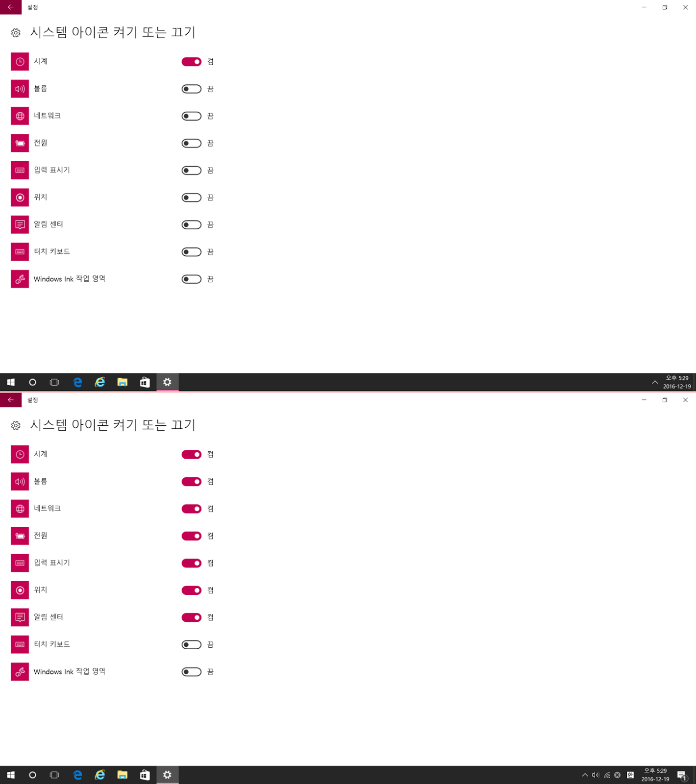Turn off the enabled 네트워크 toggle
The image size is (696, 784).
tap(192, 509)
